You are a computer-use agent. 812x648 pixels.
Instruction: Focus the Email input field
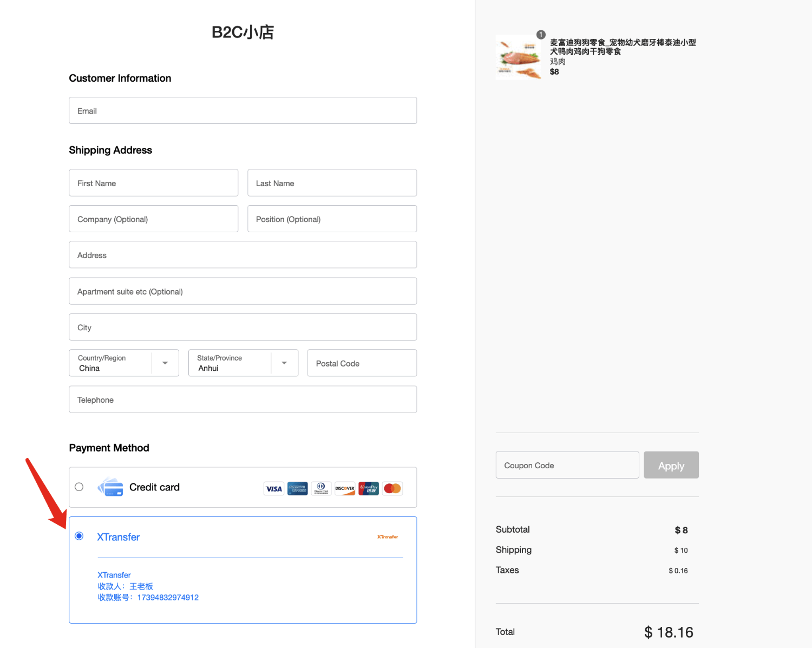[x=243, y=111]
